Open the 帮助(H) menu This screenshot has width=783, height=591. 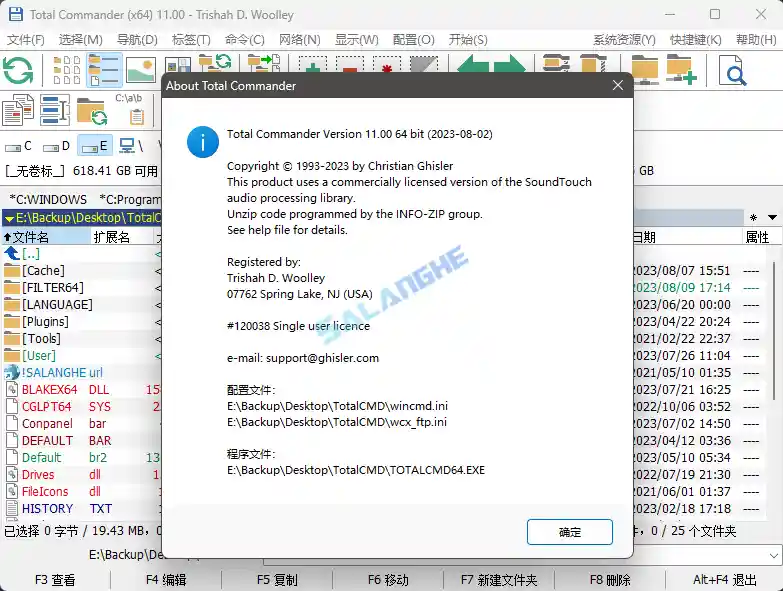756,39
